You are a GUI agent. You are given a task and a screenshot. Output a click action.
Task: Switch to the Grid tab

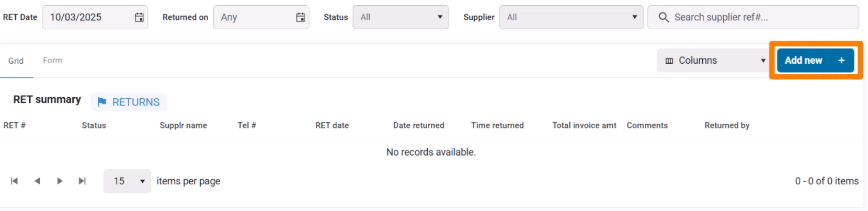tap(16, 61)
